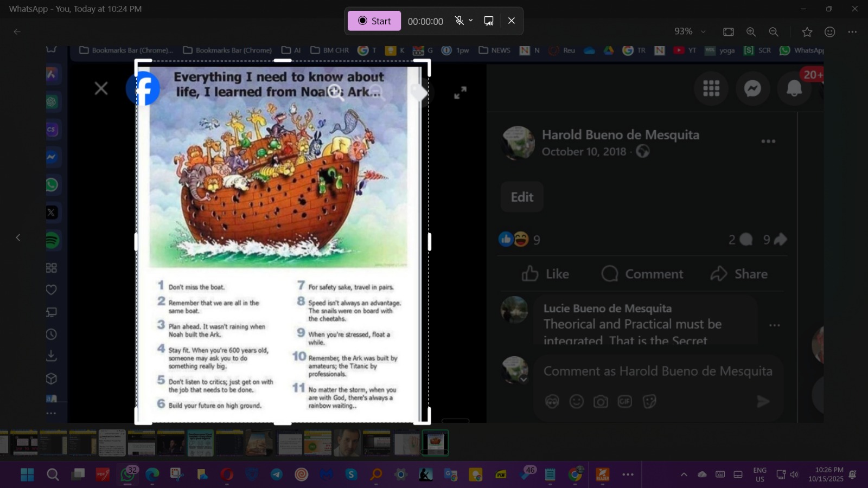Close the recording toolbar with the X
Image resolution: width=868 pixels, height=488 pixels.
511,21
